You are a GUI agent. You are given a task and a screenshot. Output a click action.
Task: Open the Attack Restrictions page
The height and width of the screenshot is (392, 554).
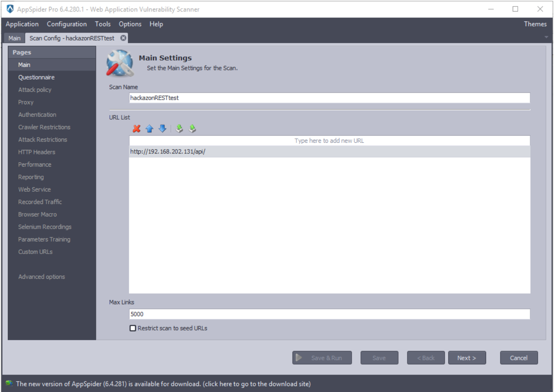[x=52, y=140]
